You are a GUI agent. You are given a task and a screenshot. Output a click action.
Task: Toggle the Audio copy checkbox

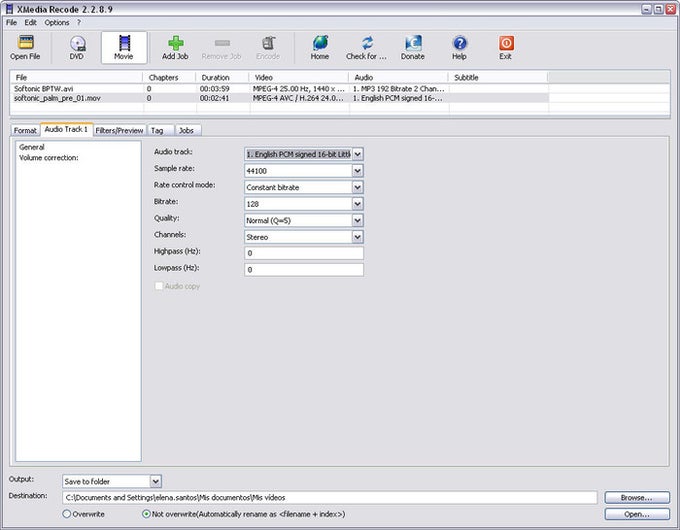pyautogui.click(x=159, y=286)
